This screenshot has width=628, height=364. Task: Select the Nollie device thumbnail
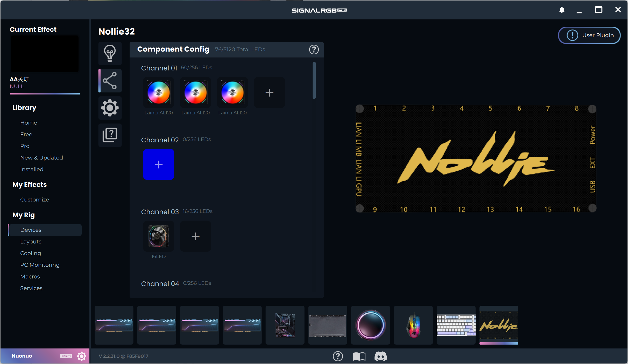(x=499, y=325)
